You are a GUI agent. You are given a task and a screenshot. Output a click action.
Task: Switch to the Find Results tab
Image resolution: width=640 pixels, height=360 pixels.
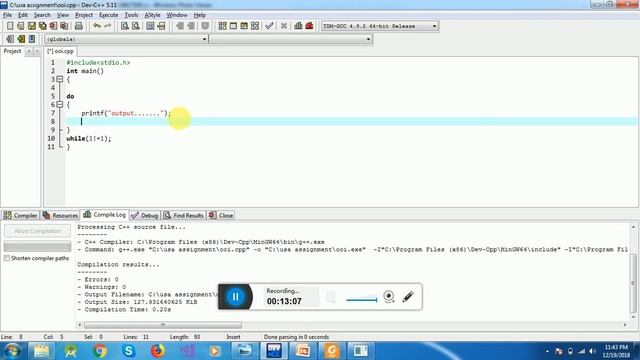click(x=184, y=215)
